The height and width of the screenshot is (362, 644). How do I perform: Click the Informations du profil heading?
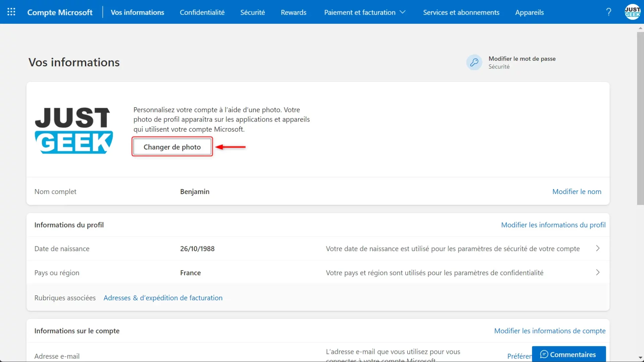pyautogui.click(x=69, y=225)
